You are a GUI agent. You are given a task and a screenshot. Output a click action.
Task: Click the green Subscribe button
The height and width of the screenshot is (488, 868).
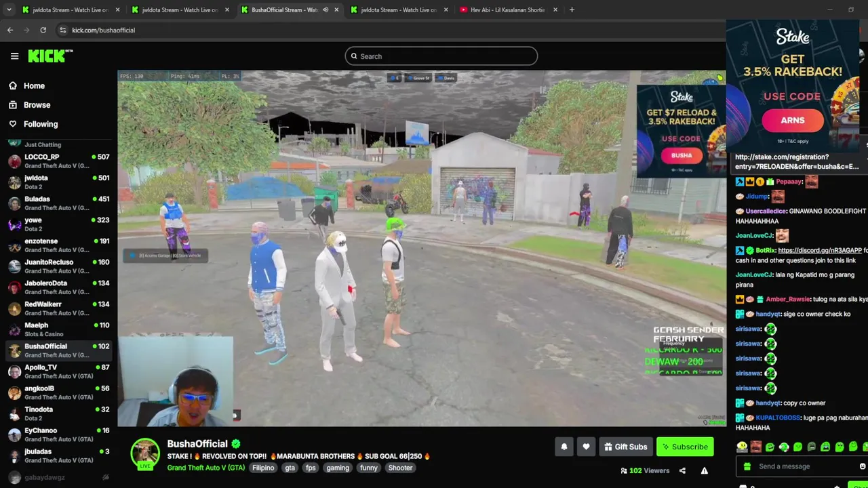click(685, 447)
